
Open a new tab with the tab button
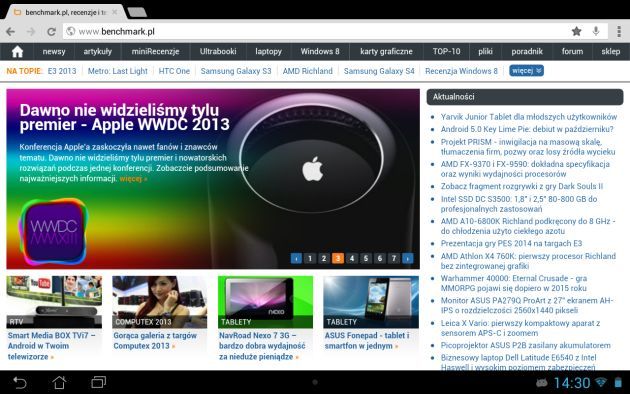click(137, 12)
